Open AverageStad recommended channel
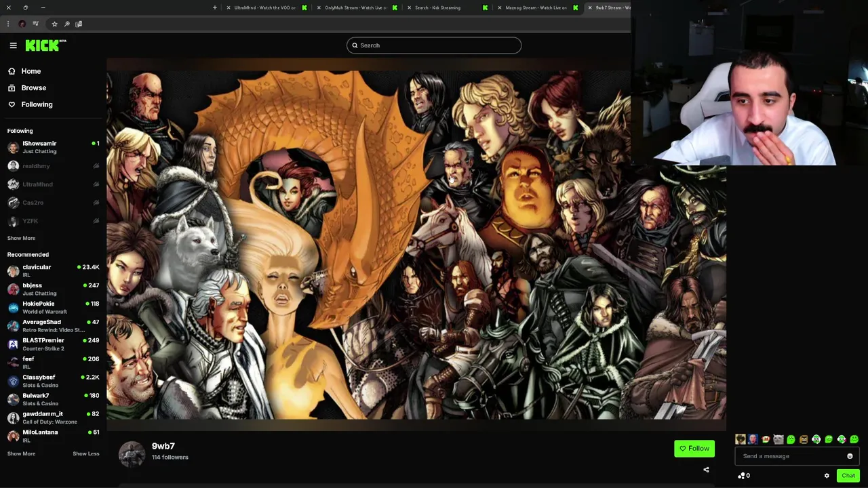 click(x=53, y=325)
